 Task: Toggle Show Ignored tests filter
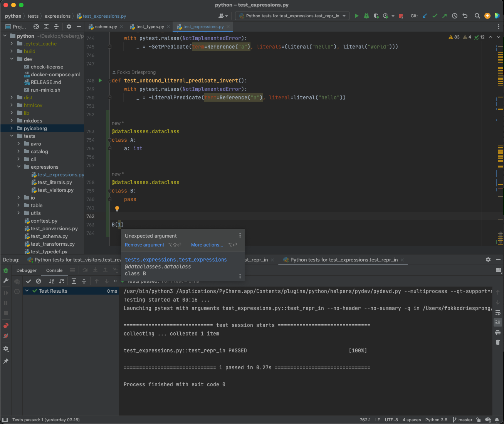(x=39, y=281)
